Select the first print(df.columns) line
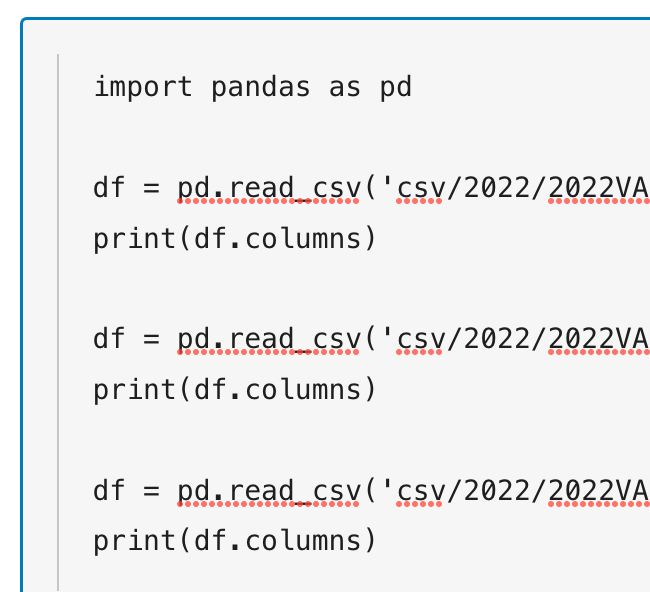Screen dimensions: 650x592 [235, 239]
